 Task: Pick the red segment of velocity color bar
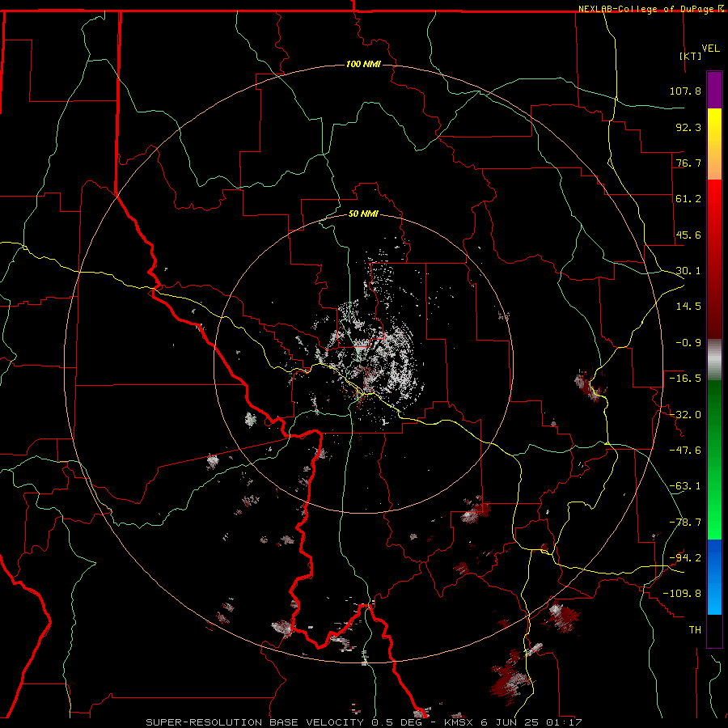point(714,259)
